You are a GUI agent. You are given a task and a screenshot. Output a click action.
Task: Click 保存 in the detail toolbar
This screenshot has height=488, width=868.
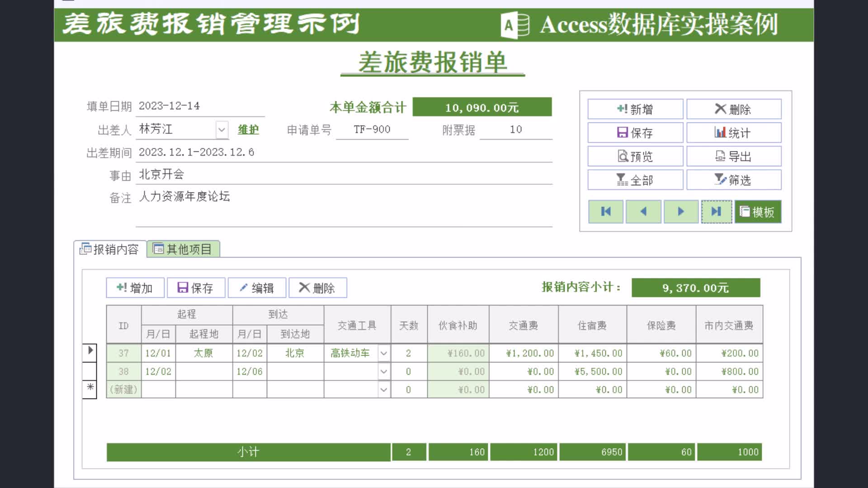click(196, 288)
